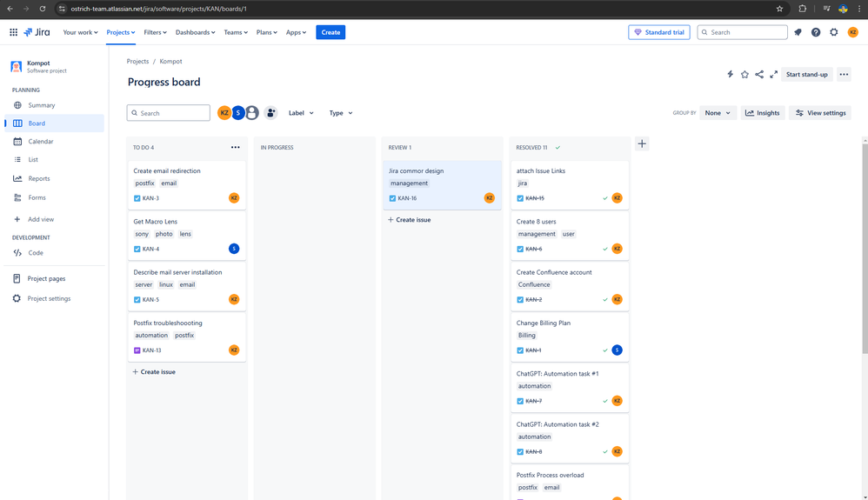Click the board Search input field

tap(168, 113)
